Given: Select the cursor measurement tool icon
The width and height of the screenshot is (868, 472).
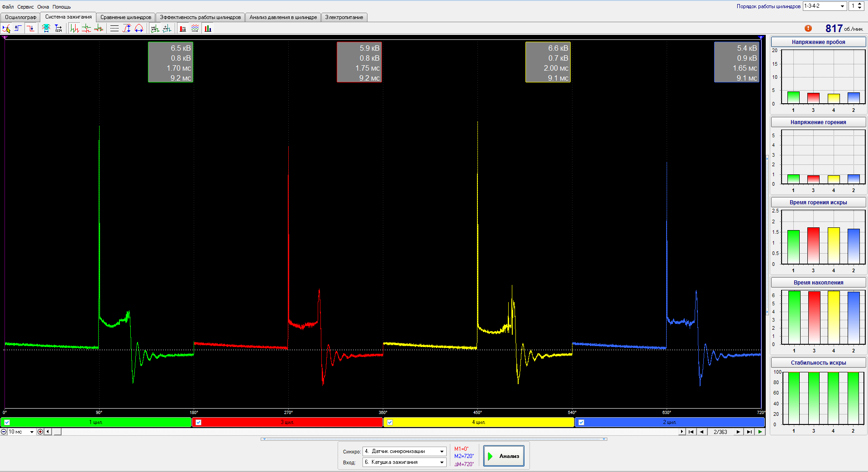Looking at the screenshot, I should 6,29.
